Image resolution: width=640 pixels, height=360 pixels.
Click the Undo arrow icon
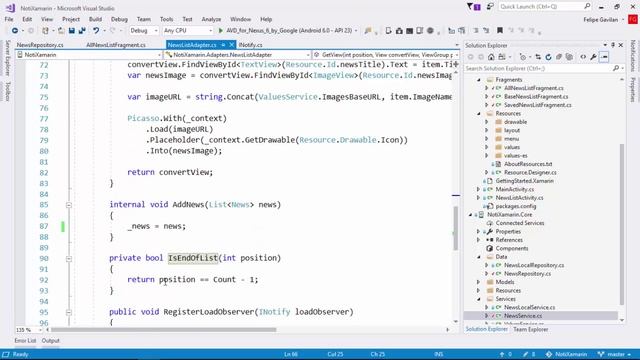(96, 31)
